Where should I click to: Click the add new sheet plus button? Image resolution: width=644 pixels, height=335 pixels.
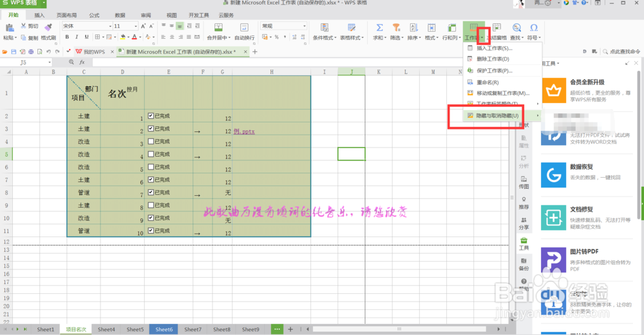coord(290,329)
